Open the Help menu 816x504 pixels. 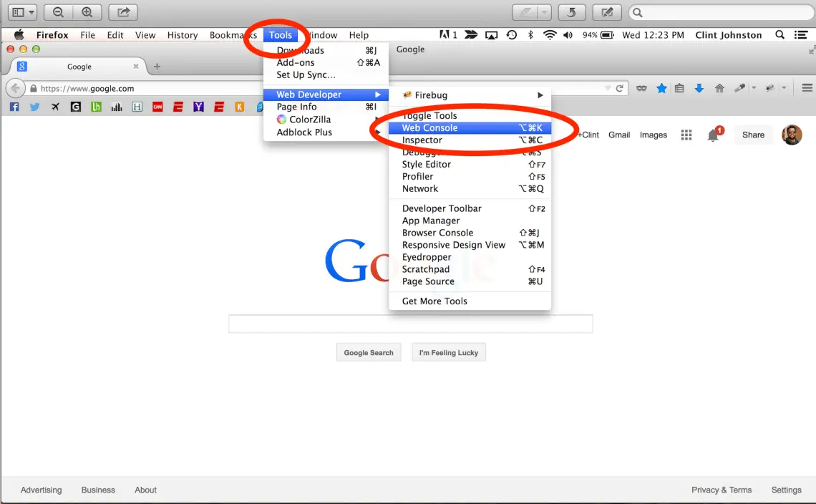(x=359, y=35)
